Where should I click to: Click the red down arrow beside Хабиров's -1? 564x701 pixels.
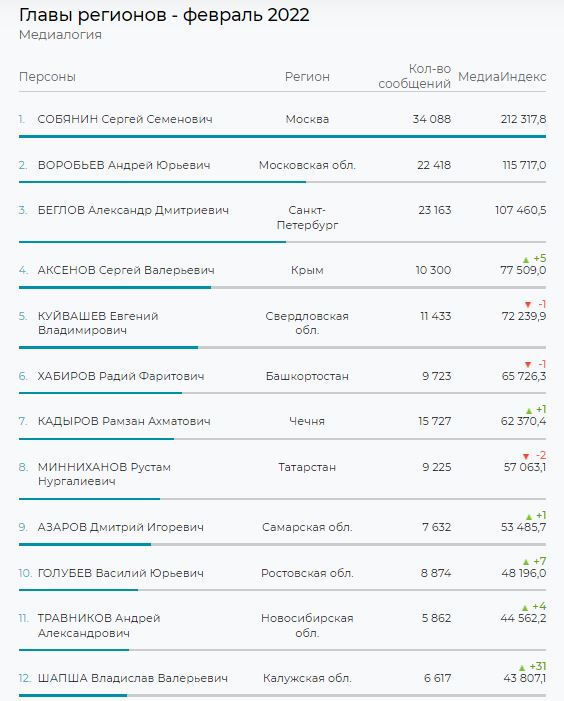pyautogui.click(x=528, y=365)
